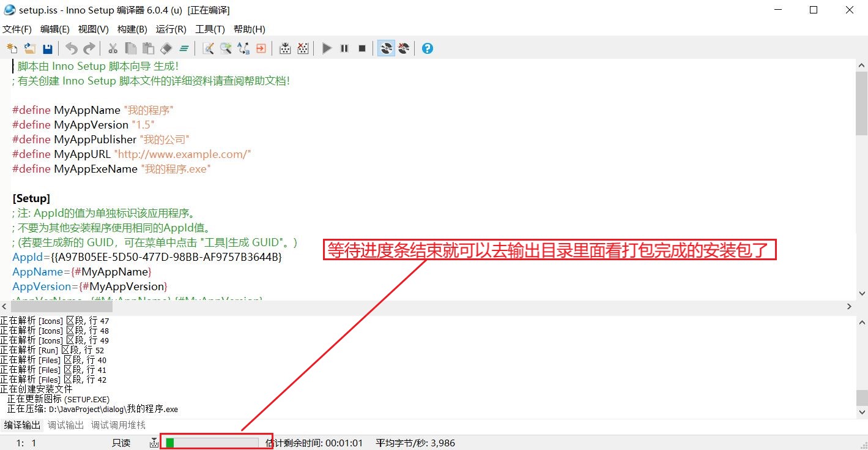Image resolution: width=868 pixels, height=450 pixels.
Task: Click the 估计剩余时间 status bar entry
Action: pyautogui.click(x=314, y=443)
